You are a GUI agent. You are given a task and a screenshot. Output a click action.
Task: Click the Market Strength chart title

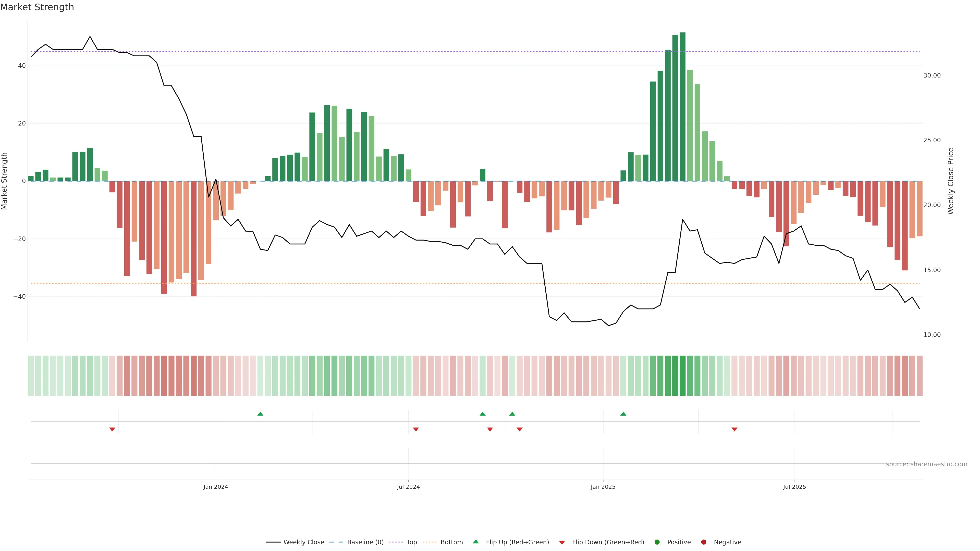pyautogui.click(x=37, y=7)
